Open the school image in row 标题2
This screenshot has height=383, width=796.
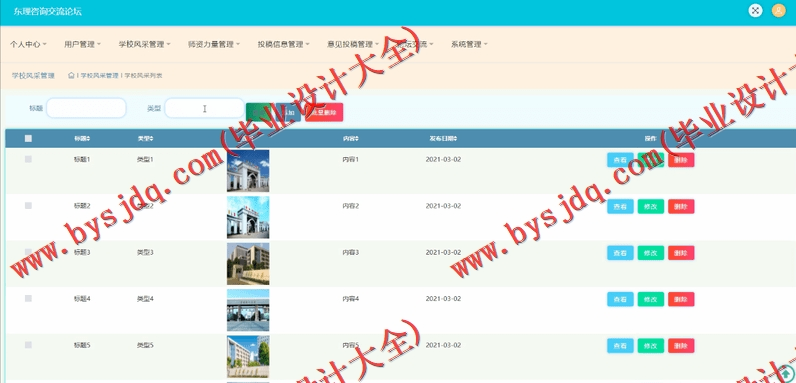pyautogui.click(x=248, y=217)
